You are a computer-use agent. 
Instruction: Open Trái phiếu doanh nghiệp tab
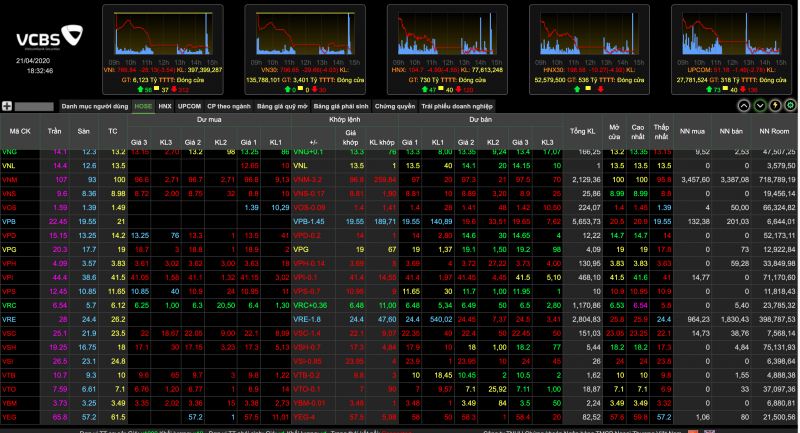[x=457, y=106]
